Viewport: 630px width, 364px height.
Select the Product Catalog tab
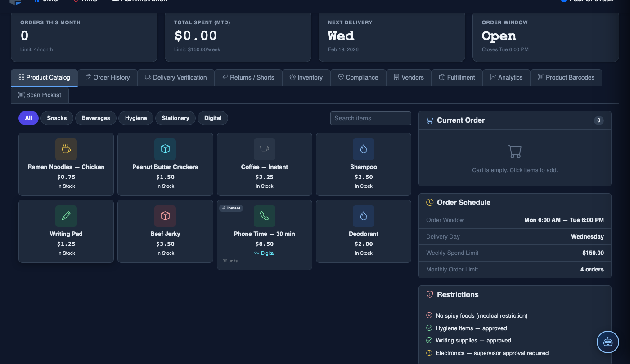coord(45,78)
